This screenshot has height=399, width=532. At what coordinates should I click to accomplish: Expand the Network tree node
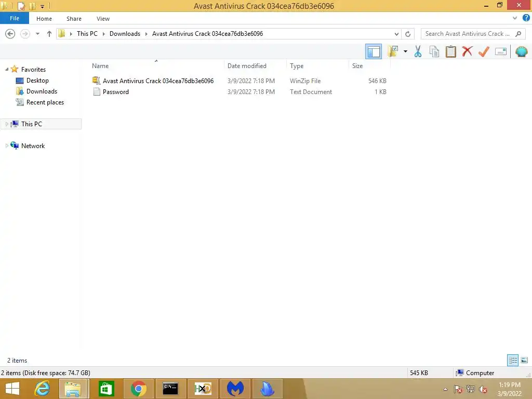click(x=7, y=145)
